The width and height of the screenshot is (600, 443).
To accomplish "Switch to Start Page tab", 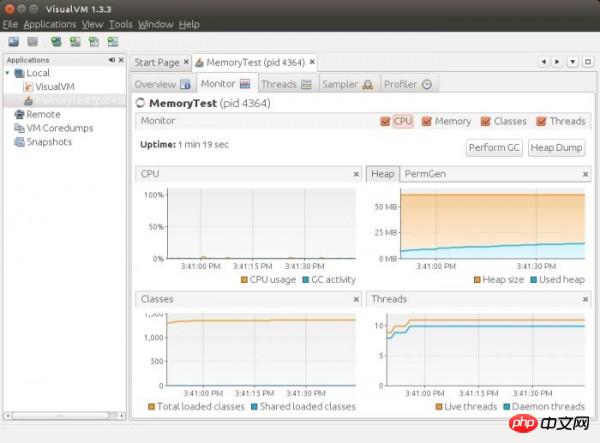I will click(157, 62).
